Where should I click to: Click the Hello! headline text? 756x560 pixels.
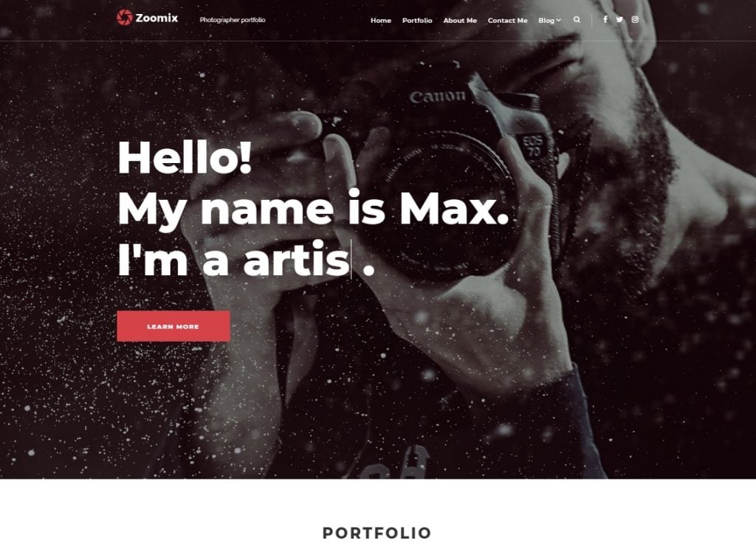point(185,157)
